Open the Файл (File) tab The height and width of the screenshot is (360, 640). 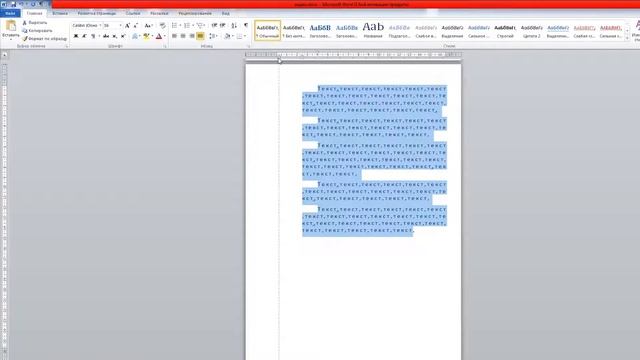tap(10, 13)
